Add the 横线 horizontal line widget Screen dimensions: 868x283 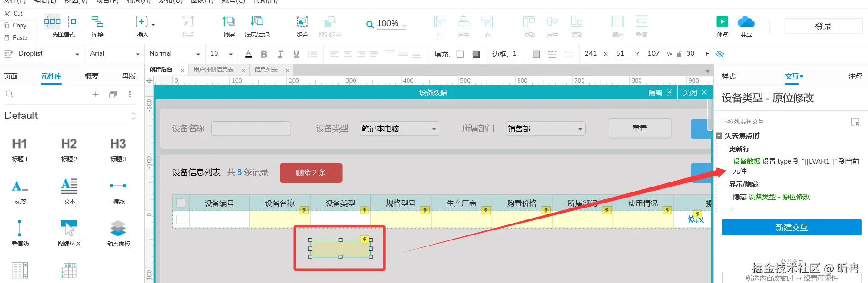(x=118, y=192)
